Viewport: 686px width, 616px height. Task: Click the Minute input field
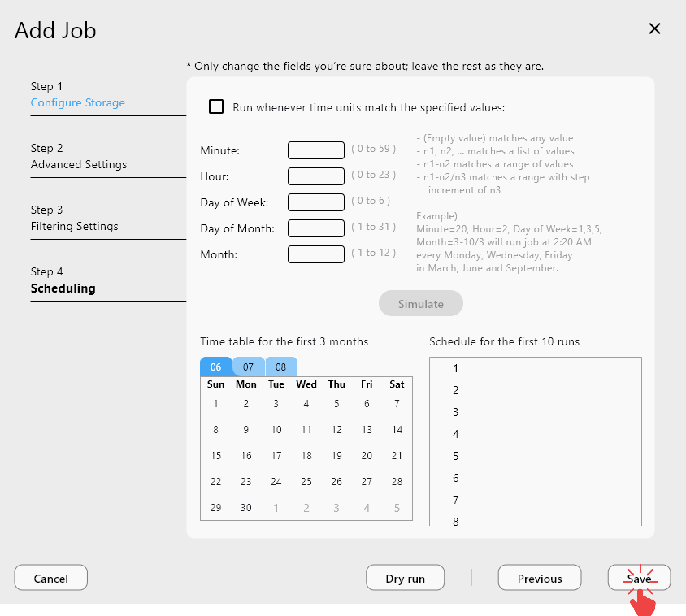pos(316,150)
